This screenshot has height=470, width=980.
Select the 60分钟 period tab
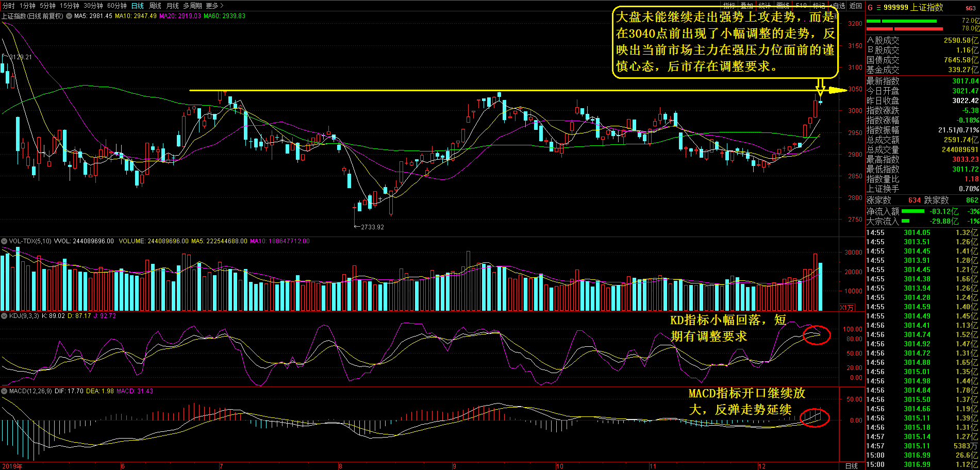[117, 6]
